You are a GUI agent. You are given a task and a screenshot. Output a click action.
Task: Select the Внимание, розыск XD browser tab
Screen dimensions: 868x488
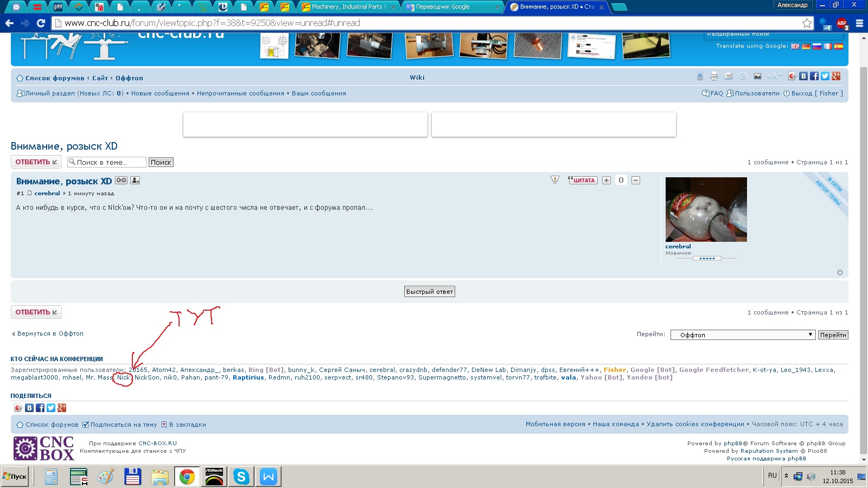click(557, 7)
